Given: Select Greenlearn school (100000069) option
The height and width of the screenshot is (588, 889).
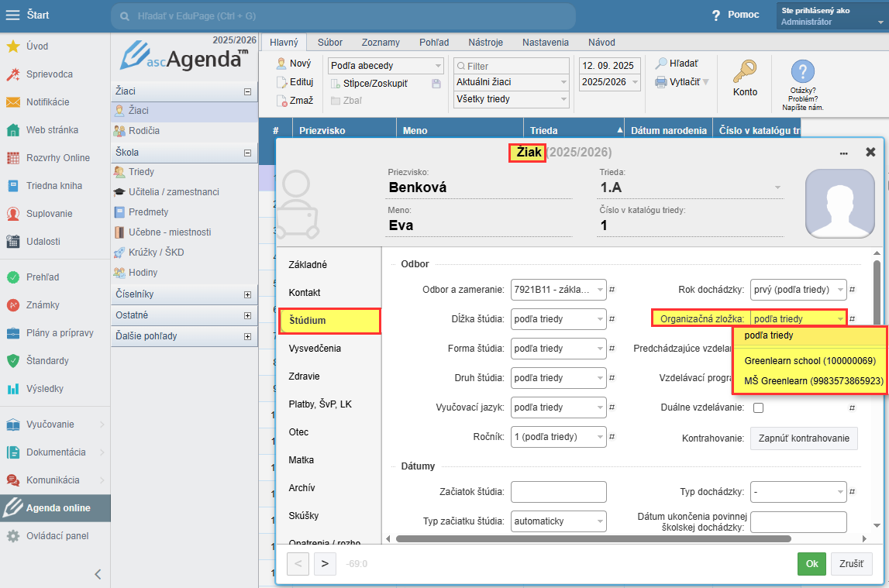Looking at the screenshot, I should [x=809, y=361].
